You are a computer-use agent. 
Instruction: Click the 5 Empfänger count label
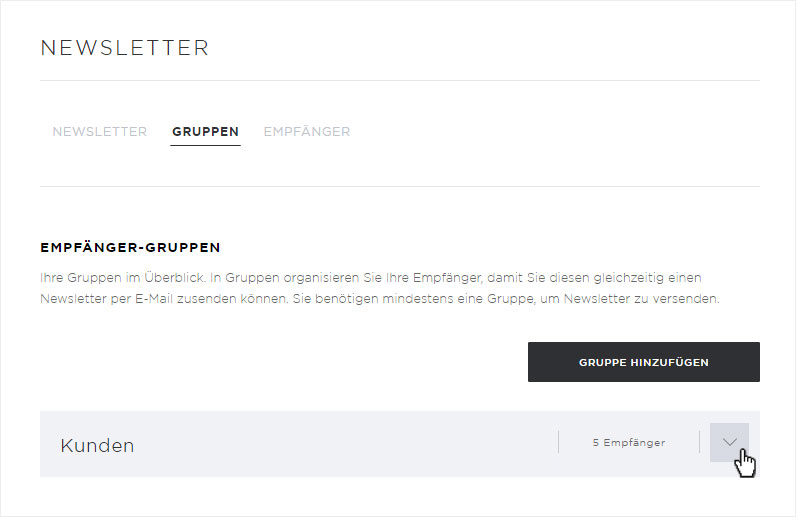[x=628, y=442]
